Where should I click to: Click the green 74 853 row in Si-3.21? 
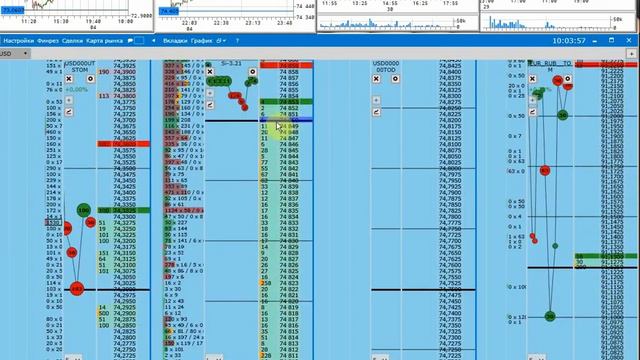coord(286,102)
